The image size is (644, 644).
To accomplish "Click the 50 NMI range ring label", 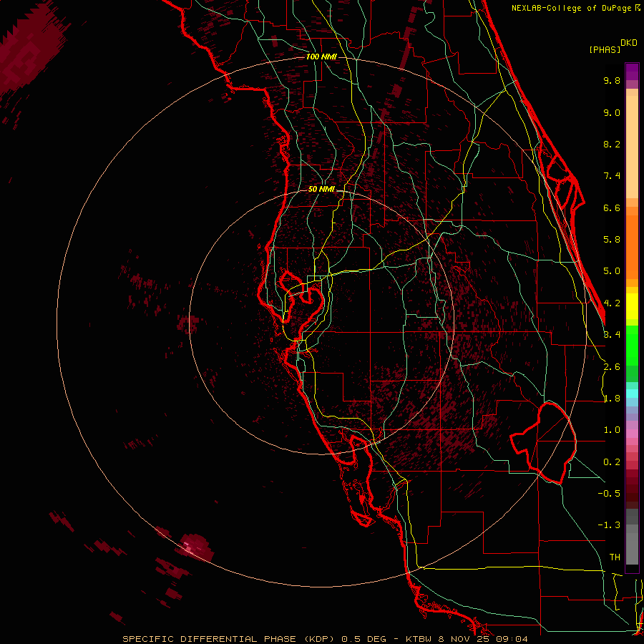I will [321, 190].
